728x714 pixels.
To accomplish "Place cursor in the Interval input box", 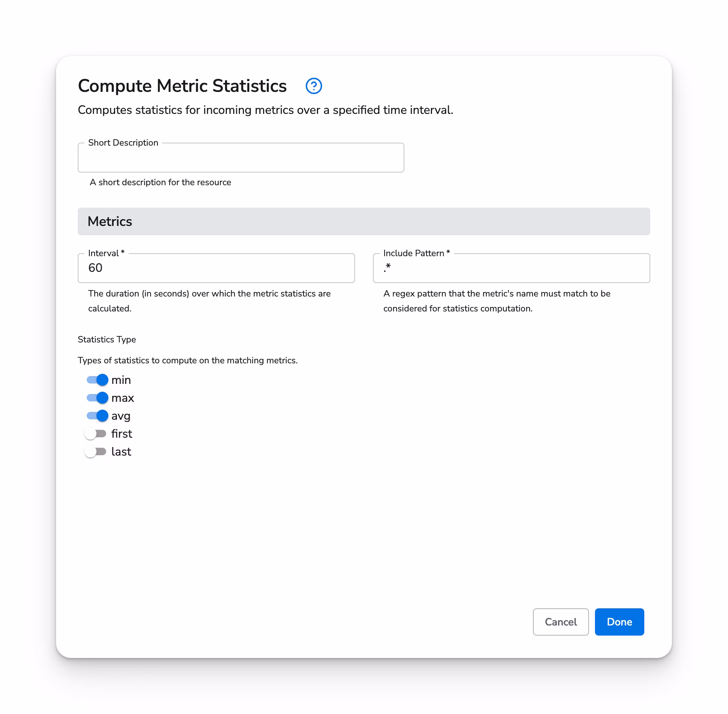I will [216, 268].
